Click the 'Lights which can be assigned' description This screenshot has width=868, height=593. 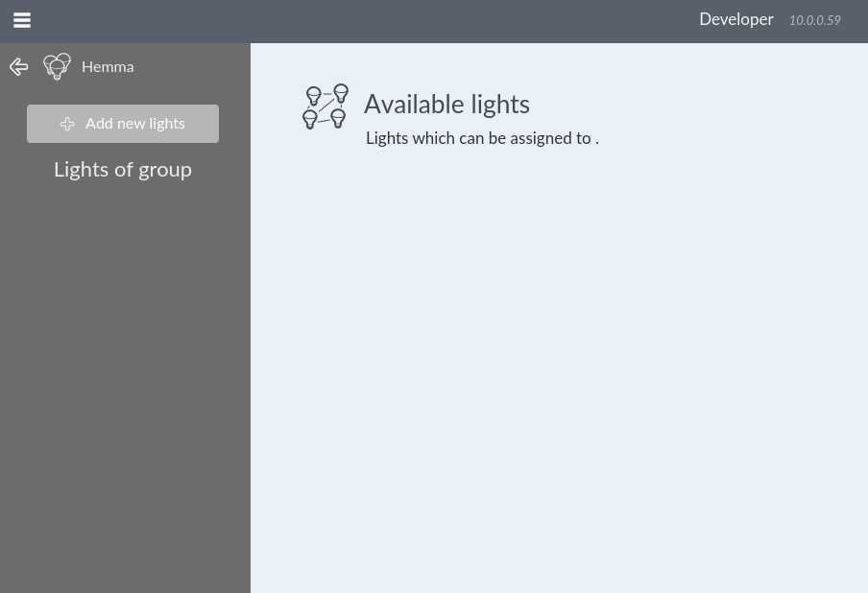[482, 138]
